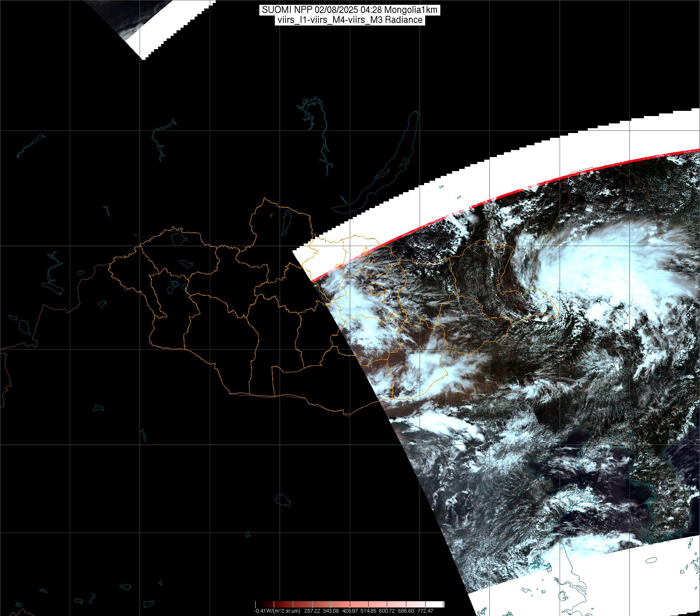The image size is (700, 616).
Task: Click the 257.22 value on color scale
Action: coord(313,611)
